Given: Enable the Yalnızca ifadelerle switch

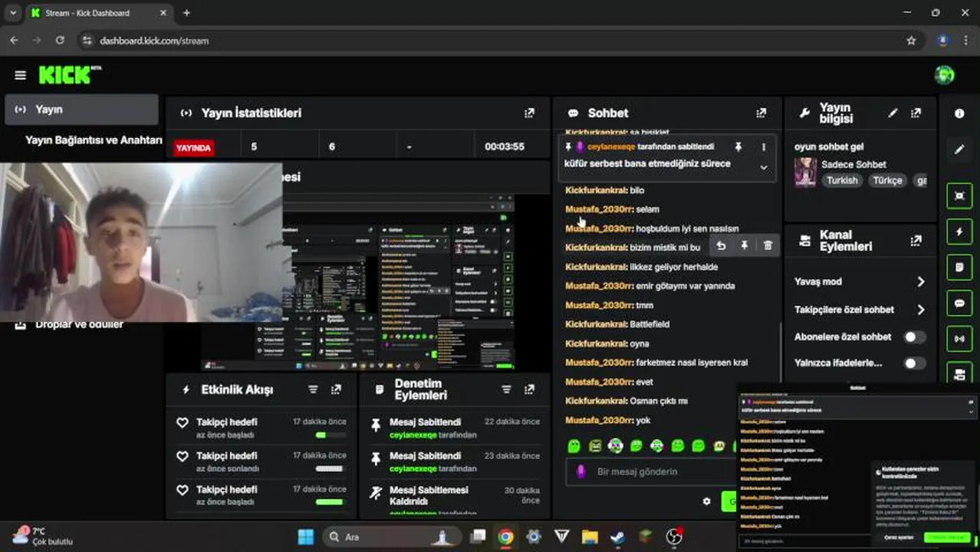Looking at the screenshot, I should 914,363.
